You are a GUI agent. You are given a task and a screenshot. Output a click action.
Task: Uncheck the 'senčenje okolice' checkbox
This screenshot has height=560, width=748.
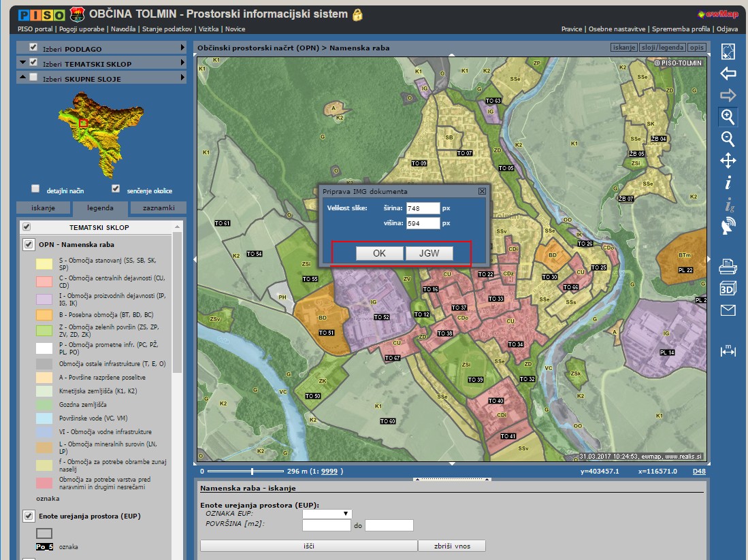(x=116, y=188)
